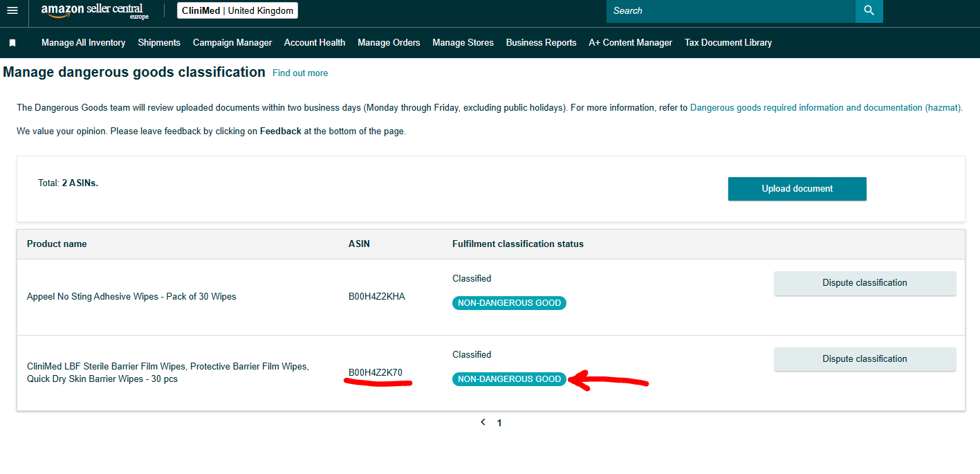Focus the Search input field
This screenshot has height=474, width=980.
[x=731, y=10]
